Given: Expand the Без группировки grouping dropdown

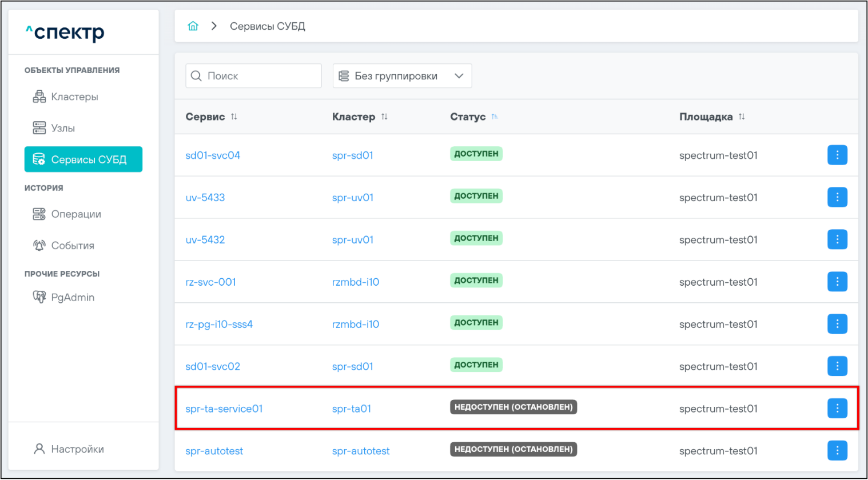Looking at the screenshot, I should tap(402, 76).
